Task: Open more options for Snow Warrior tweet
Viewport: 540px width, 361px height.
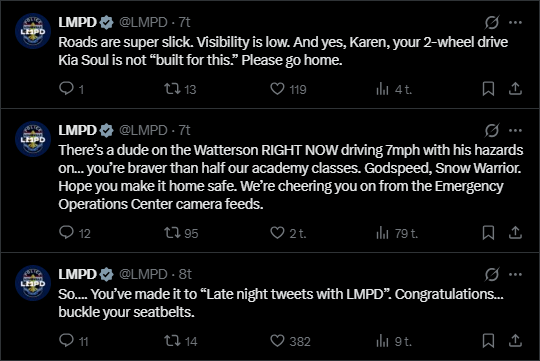Action: pyautogui.click(x=515, y=131)
